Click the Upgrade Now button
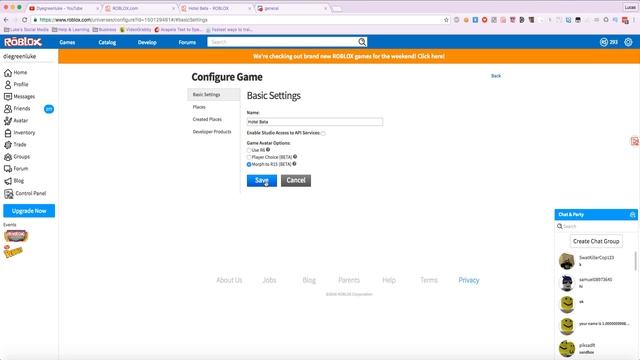Viewport: 640px width, 360px height. tap(29, 211)
